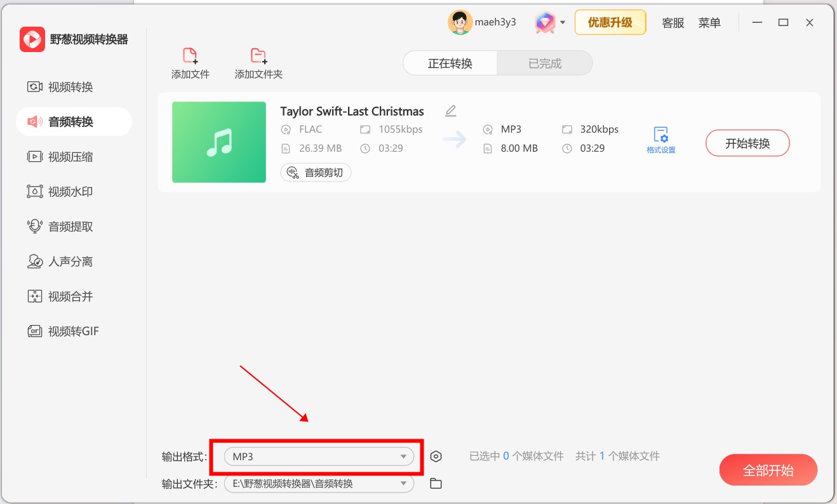Screen dimensions: 837x504
Task: Click the 26.39 MB source size
Action: pos(320,149)
